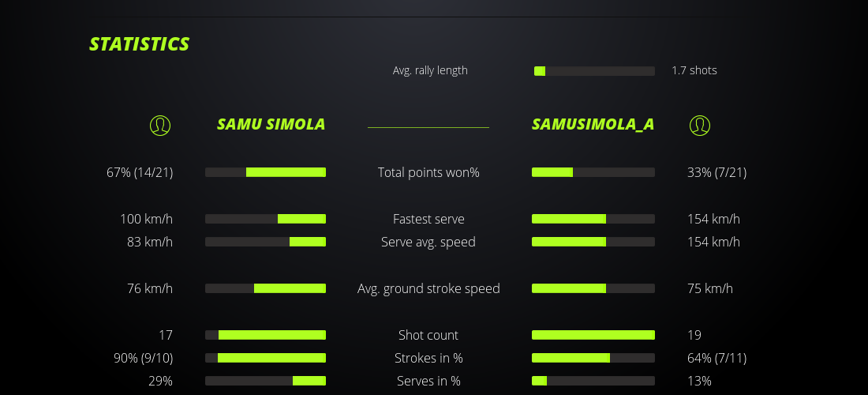Click Samu Simola's ground stroke speed bar
The width and height of the screenshot is (868, 395).
click(x=265, y=288)
